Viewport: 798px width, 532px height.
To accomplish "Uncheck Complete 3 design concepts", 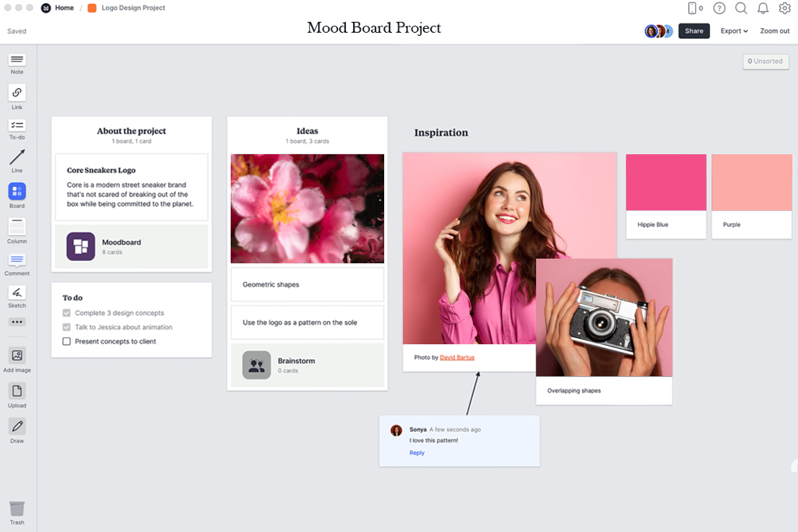I will coord(67,313).
